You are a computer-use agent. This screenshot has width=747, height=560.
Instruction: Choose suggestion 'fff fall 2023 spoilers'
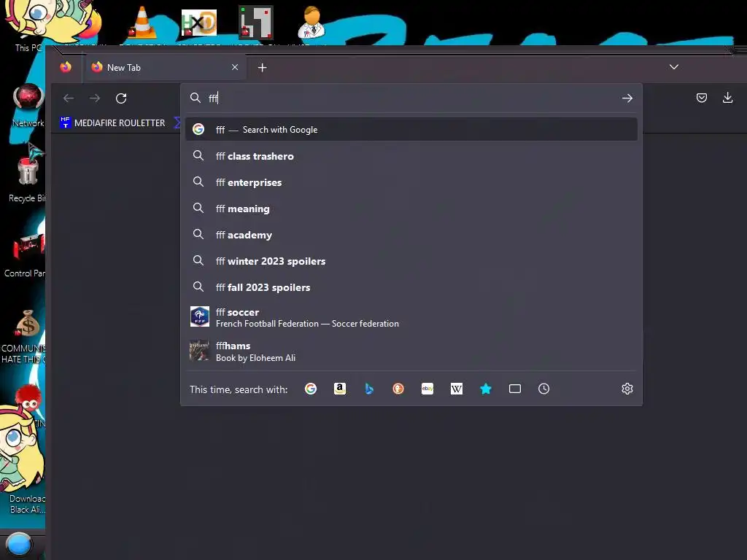(x=411, y=287)
